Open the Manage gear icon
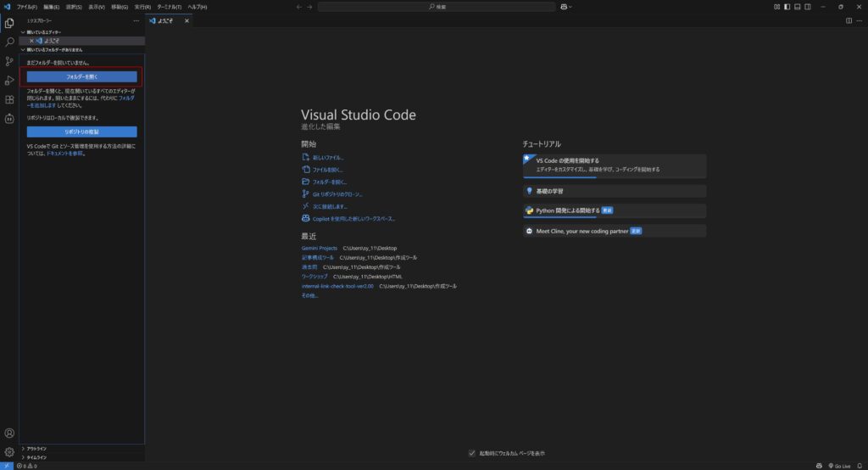 (9, 452)
